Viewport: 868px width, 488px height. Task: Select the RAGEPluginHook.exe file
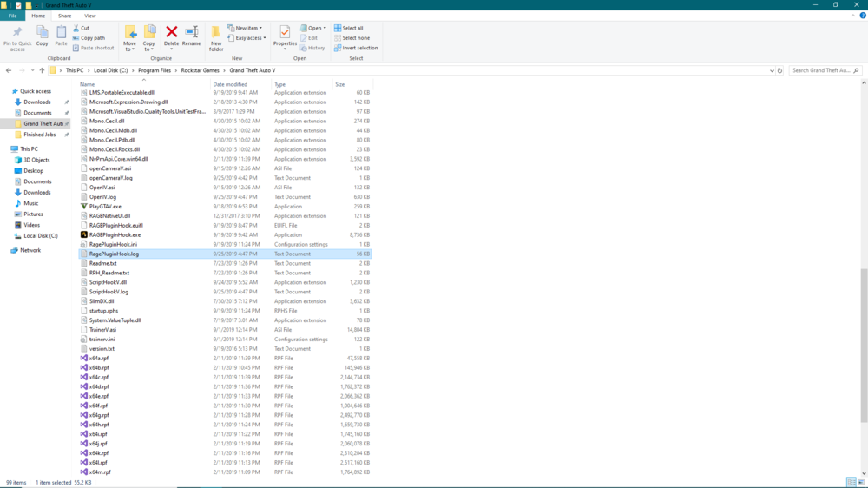click(226, 234)
